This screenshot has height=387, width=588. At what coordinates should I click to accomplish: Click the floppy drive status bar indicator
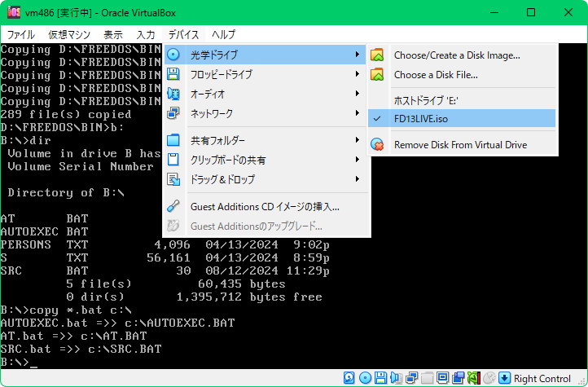pyautogui.click(x=380, y=378)
